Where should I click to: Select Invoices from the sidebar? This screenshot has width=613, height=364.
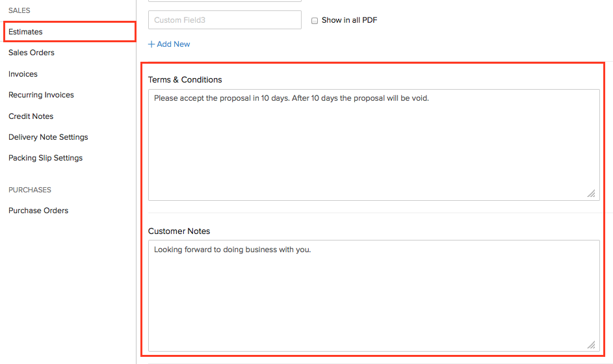point(23,74)
